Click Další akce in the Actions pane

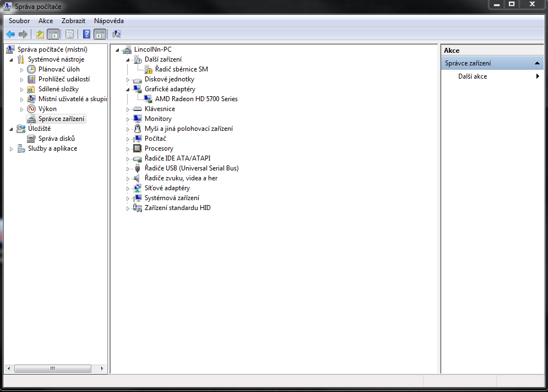472,76
